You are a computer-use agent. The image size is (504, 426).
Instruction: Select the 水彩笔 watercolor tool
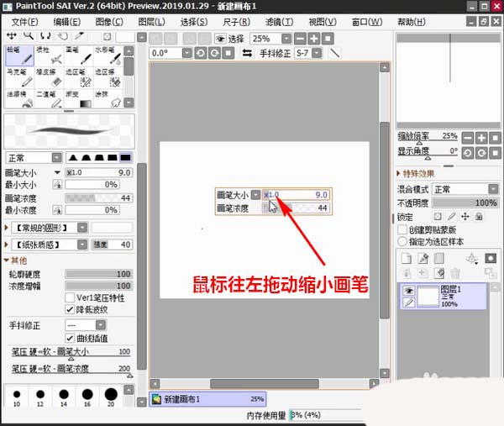pyautogui.click(x=108, y=55)
